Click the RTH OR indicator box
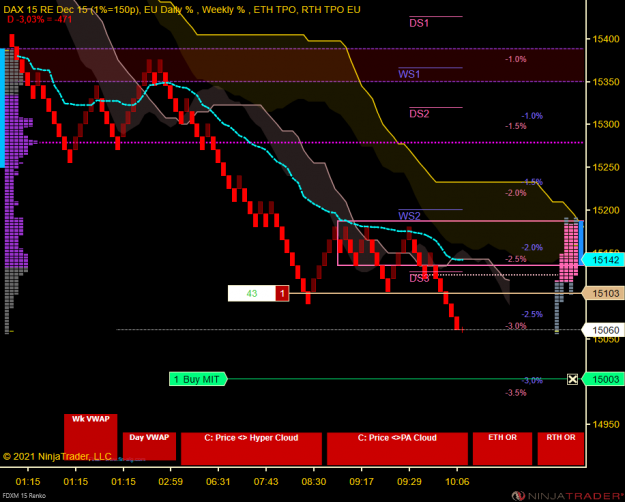The height and width of the screenshot is (502, 625). [x=560, y=448]
